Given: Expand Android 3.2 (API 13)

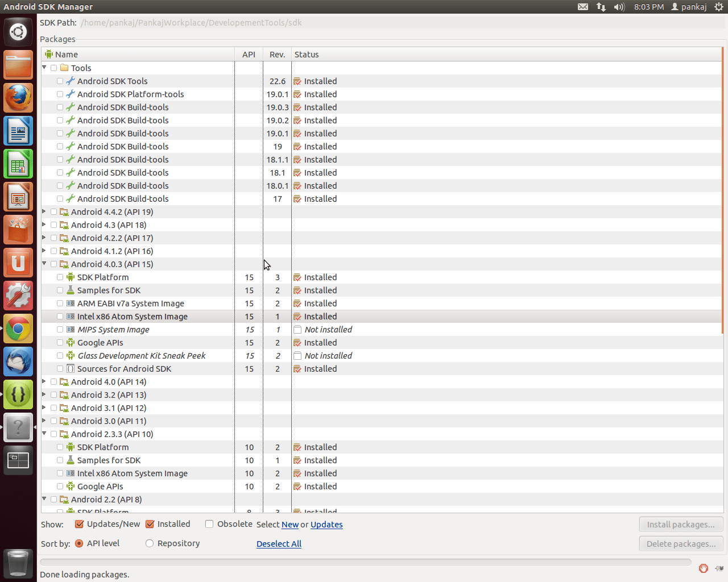Looking at the screenshot, I should pyautogui.click(x=44, y=394).
